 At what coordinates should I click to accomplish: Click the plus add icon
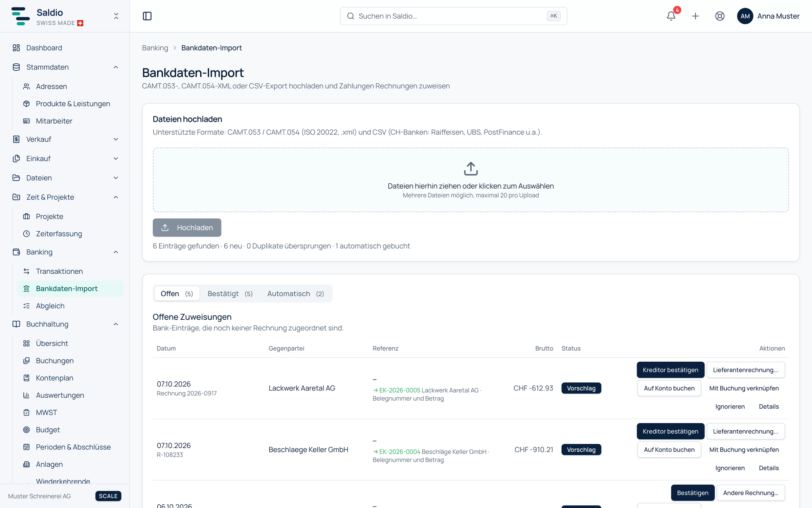[695, 16]
